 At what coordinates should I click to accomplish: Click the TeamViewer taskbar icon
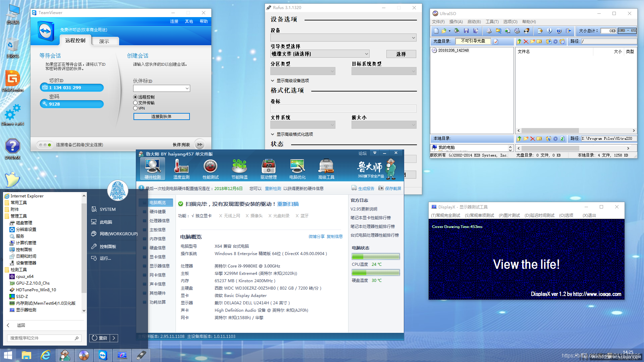pos(103,355)
